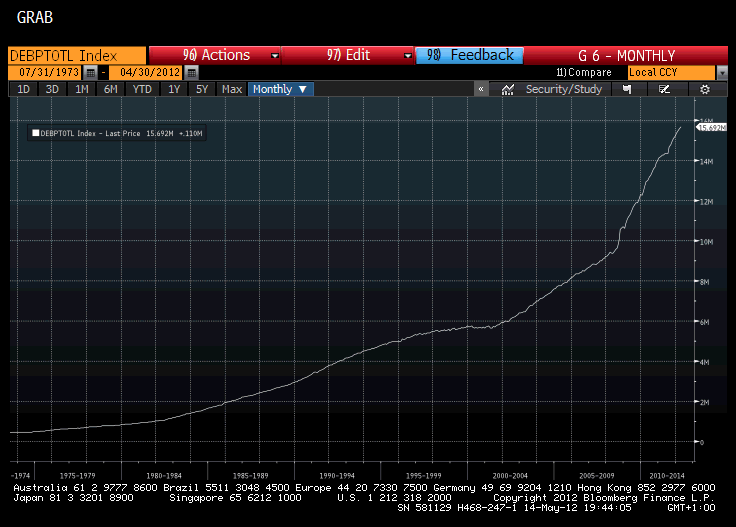The width and height of the screenshot is (736, 527).
Task: Click the Last Price 15.692M legend text
Action: pyautogui.click(x=139, y=133)
